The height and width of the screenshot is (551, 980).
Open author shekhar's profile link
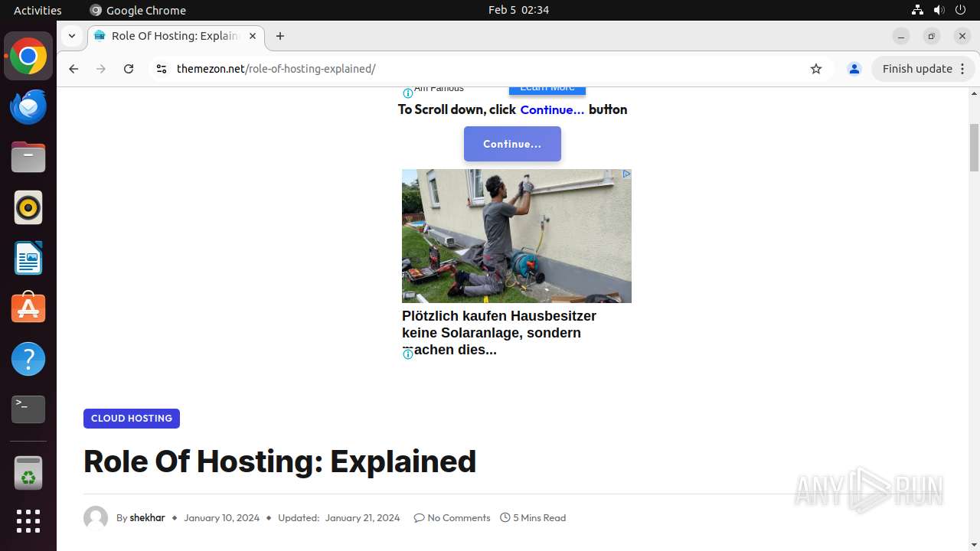pos(148,518)
